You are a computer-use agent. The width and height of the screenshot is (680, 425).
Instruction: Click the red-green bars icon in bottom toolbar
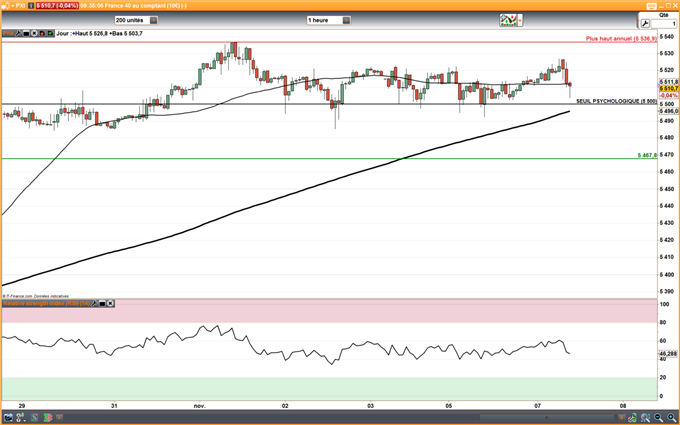coord(48,418)
